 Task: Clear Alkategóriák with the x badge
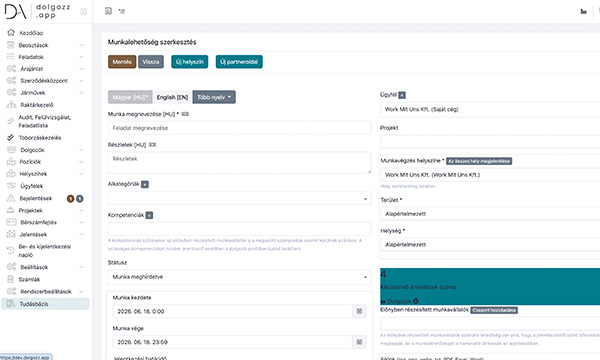pos(145,184)
